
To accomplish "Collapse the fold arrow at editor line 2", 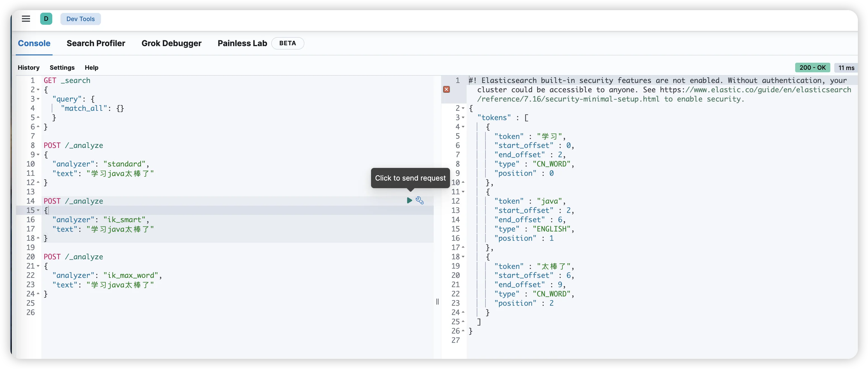I will [x=38, y=90].
